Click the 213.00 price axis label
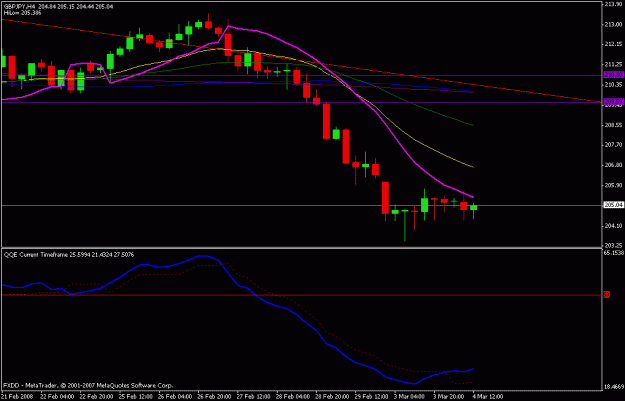 pos(614,24)
